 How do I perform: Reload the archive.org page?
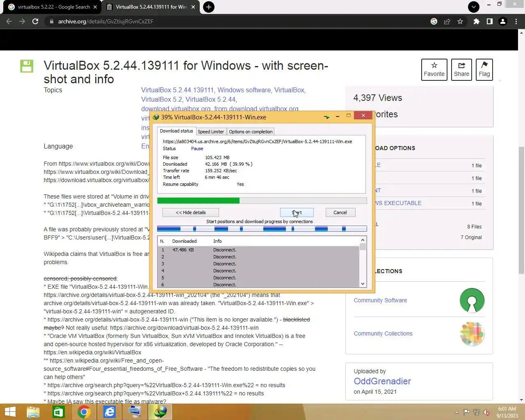coord(35,21)
